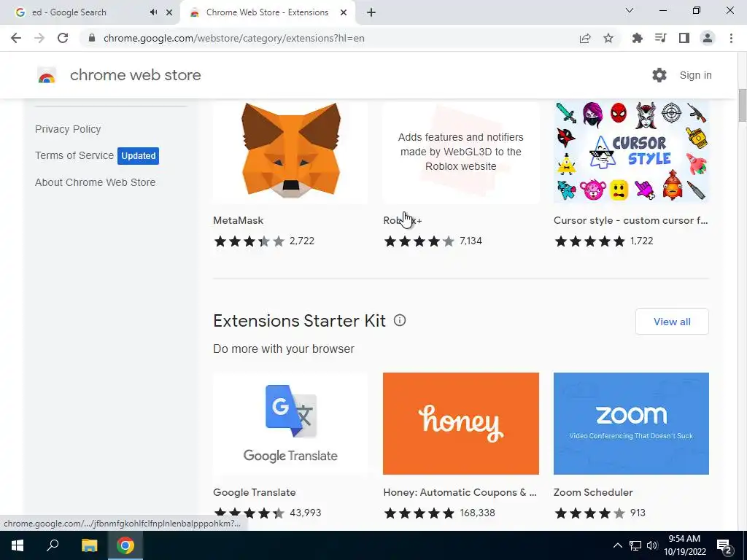Open the MetaMask fox thumbnail
Image resolution: width=747 pixels, height=560 pixels.
tap(290, 152)
